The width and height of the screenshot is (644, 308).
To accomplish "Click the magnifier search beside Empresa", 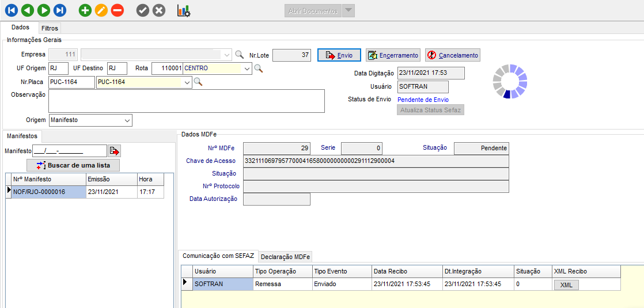I will coord(240,55).
